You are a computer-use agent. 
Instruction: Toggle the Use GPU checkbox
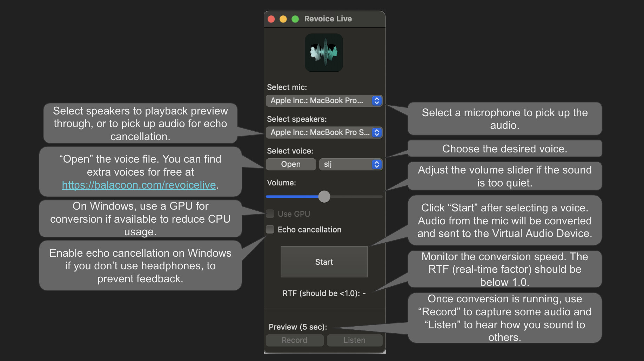point(270,214)
